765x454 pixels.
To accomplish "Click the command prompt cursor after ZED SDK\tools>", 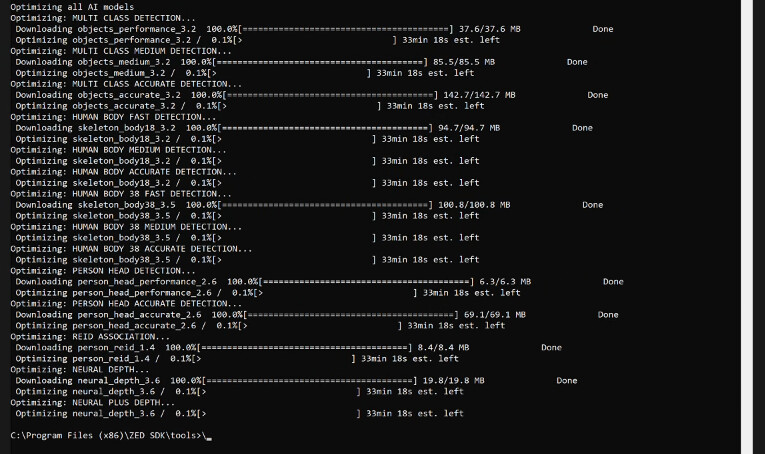I will 208,437.
